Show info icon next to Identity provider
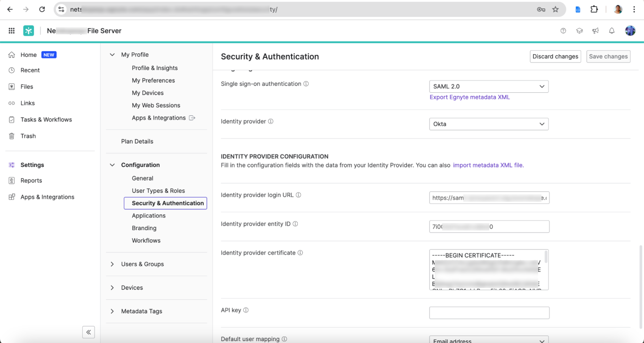The width and height of the screenshot is (644, 343). tap(270, 121)
